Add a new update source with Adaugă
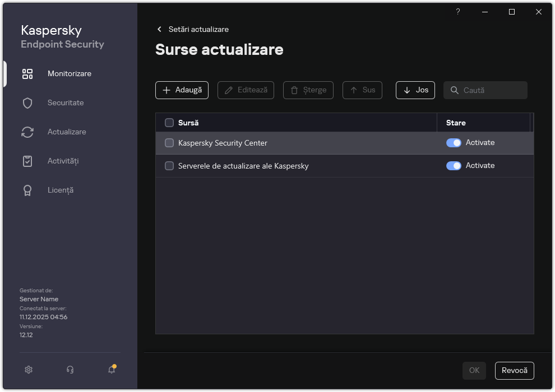This screenshot has height=392, width=555. 182,90
